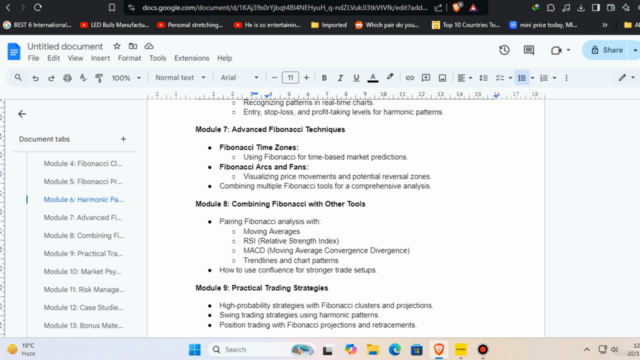Redo the last action
Viewport: 640px width, 360px height.
coord(51,78)
